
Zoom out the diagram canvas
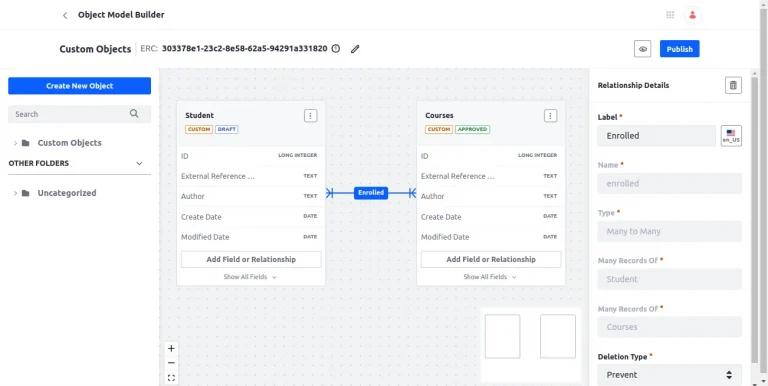pos(171,363)
